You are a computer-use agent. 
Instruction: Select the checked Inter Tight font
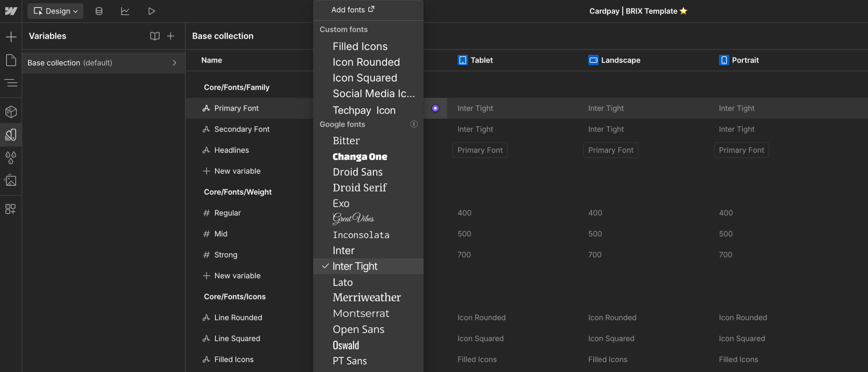click(x=355, y=266)
